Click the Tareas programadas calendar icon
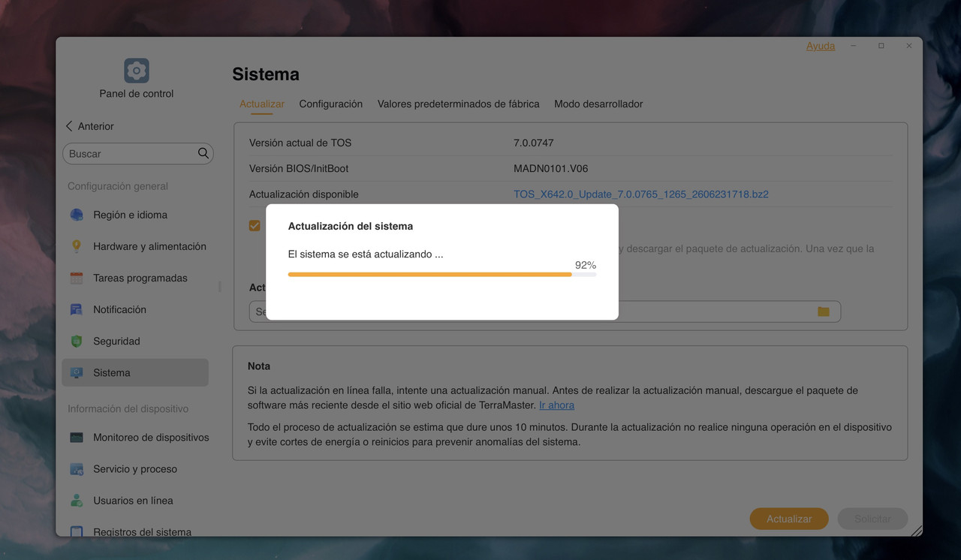This screenshot has width=961, height=560. (77, 278)
